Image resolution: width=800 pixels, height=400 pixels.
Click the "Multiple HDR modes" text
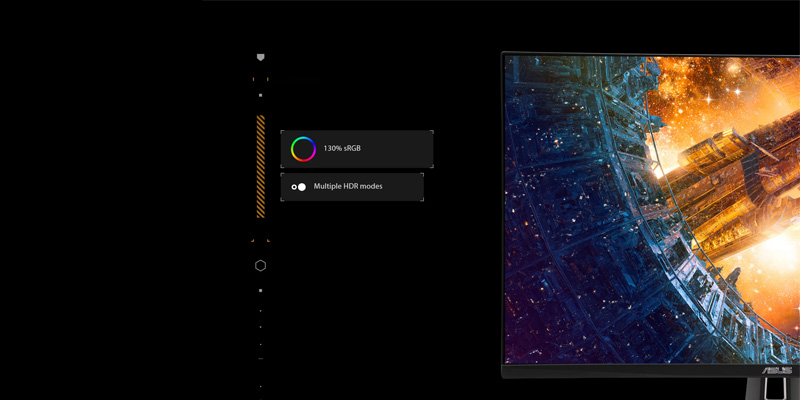pos(348,187)
